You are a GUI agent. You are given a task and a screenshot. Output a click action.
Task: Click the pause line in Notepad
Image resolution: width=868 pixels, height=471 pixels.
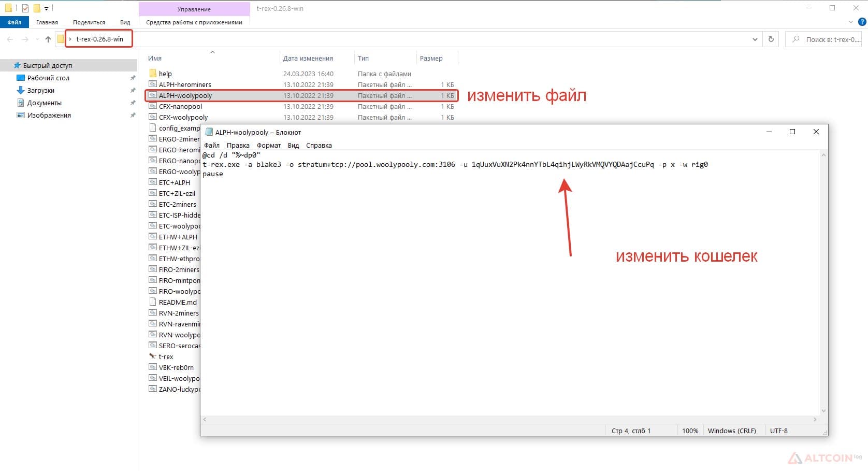pos(213,174)
